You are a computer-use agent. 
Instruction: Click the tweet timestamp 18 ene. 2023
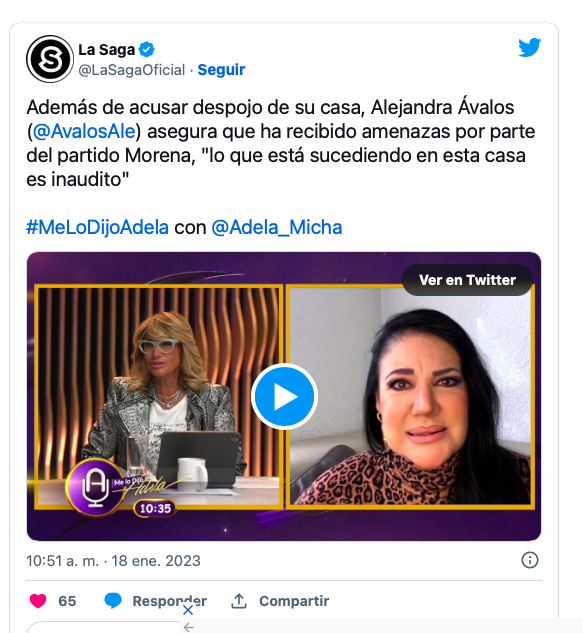(x=156, y=561)
